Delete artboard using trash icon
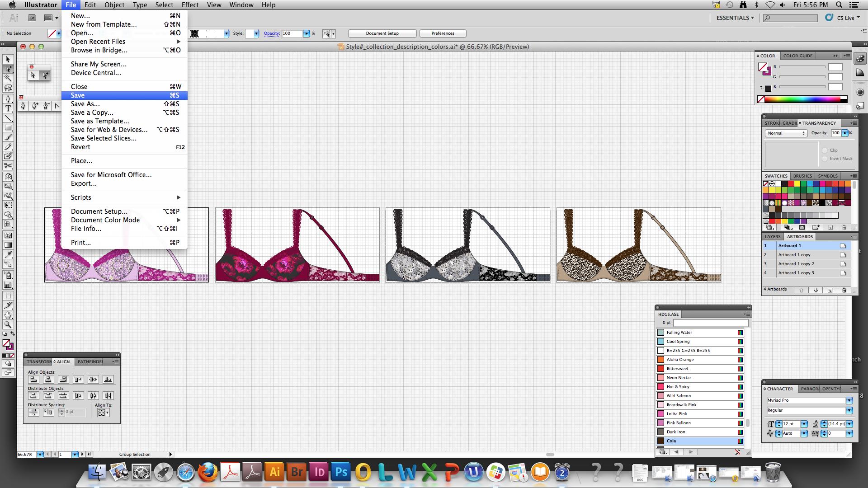The image size is (868, 488). [844, 290]
